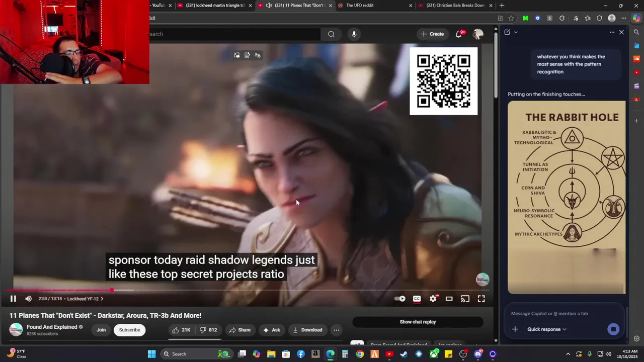Viewport: 644px width, 362px height.
Task: Open the Favorites list icon
Action: tap(587, 18)
